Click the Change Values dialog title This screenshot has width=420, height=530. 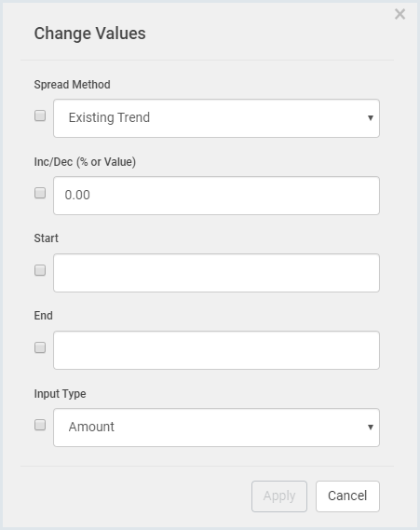(90, 34)
